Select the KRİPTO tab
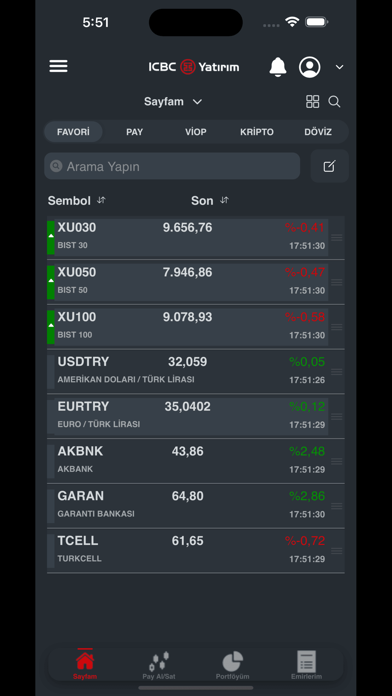The width and height of the screenshot is (392, 696). click(x=257, y=132)
